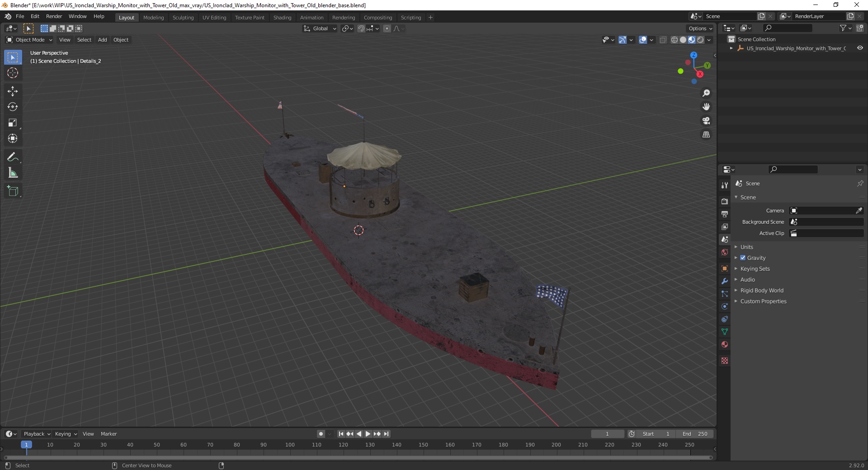868x470 pixels.
Task: Select the Cursor tool in toolbar
Action: pyautogui.click(x=13, y=73)
